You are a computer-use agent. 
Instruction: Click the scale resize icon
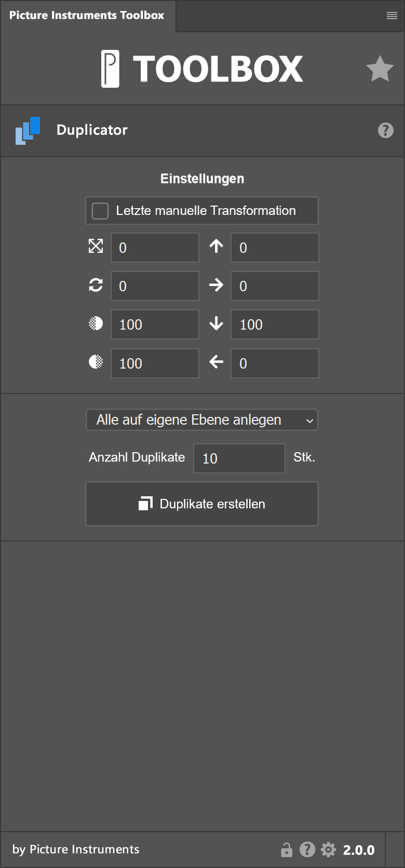pos(96,246)
